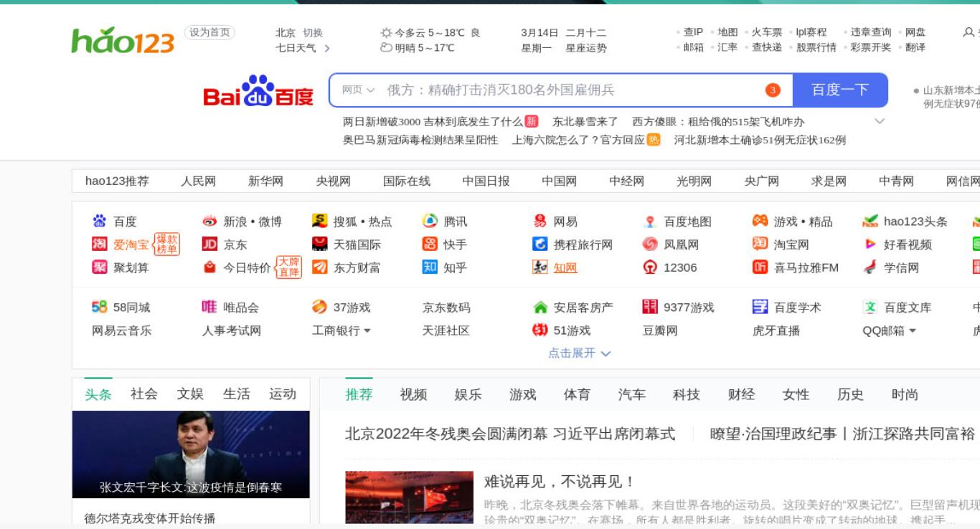980x529 pixels.
Task: Open headline 北京2022年冬残奥会圆满闭幕
Action: click(x=510, y=434)
